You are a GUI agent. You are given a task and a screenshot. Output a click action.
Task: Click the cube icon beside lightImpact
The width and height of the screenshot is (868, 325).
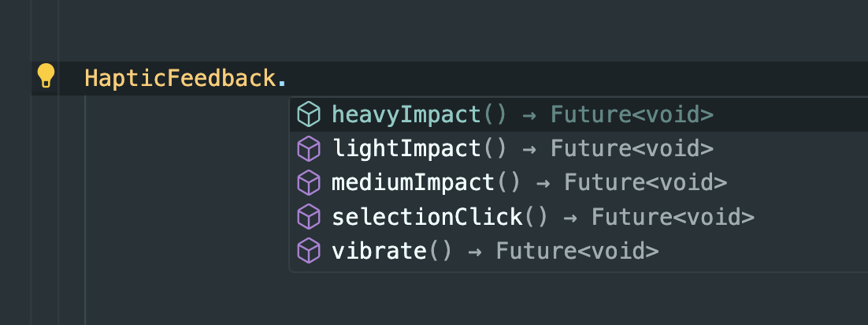point(309,148)
